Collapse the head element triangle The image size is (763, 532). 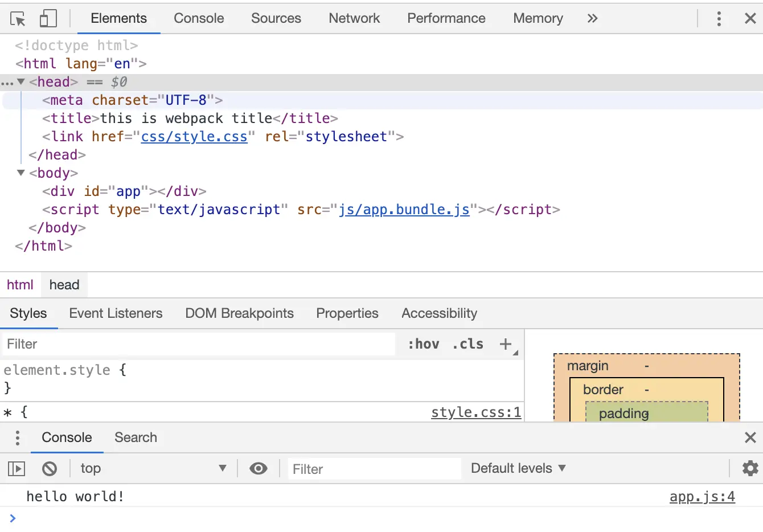coord(21,82)
